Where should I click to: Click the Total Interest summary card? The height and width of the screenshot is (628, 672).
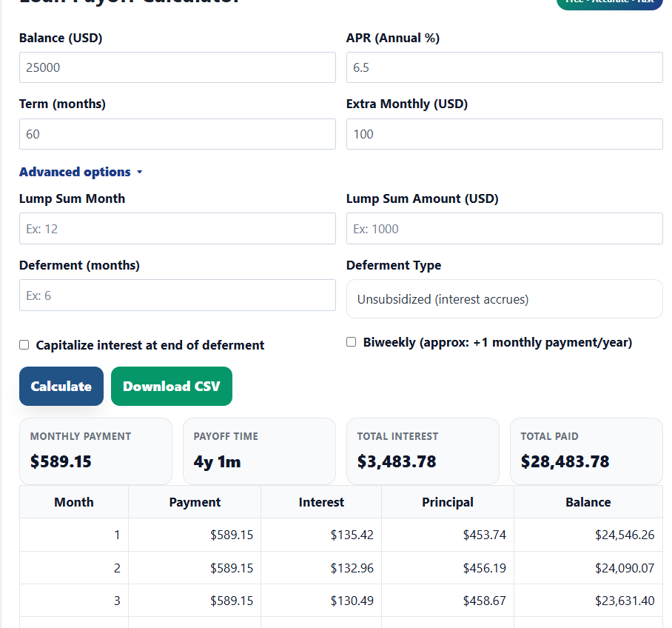pos(423,451)
